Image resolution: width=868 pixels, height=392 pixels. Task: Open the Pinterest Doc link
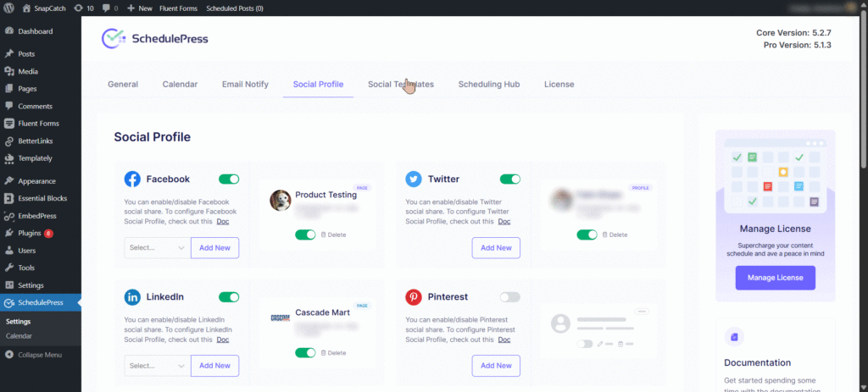(x=504, y=340)
